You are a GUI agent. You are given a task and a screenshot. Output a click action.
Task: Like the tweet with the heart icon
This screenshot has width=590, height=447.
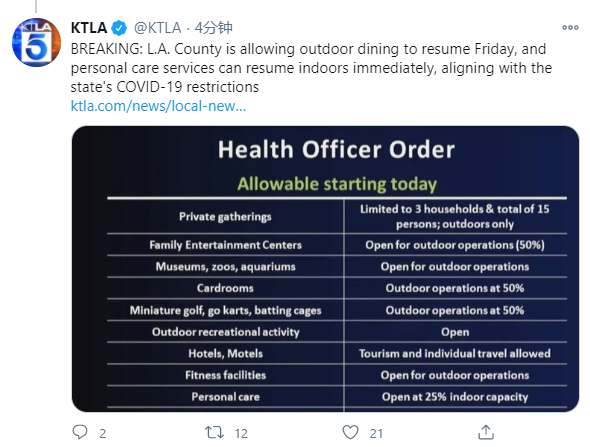350,432
